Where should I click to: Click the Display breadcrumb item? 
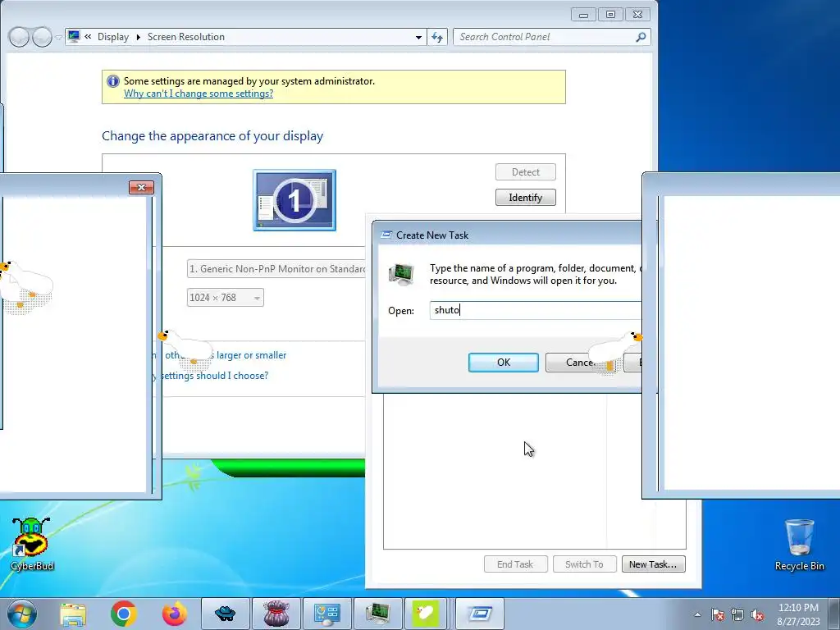click(113, 37)
